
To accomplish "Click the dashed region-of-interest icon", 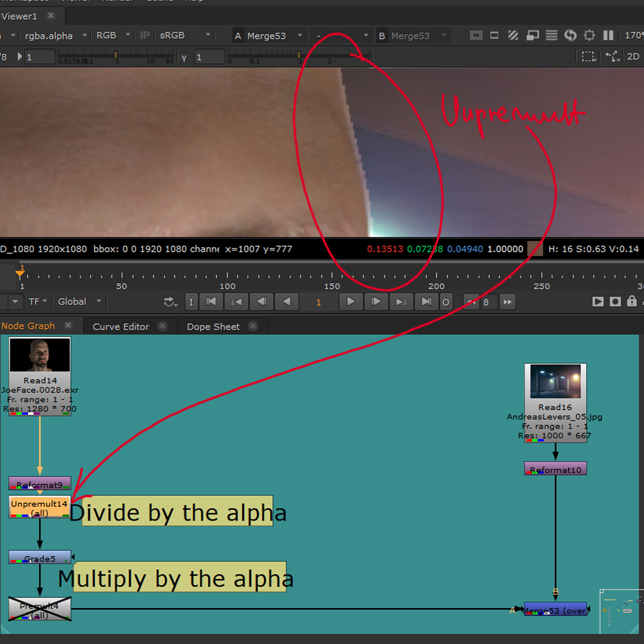I will (588, 56).
